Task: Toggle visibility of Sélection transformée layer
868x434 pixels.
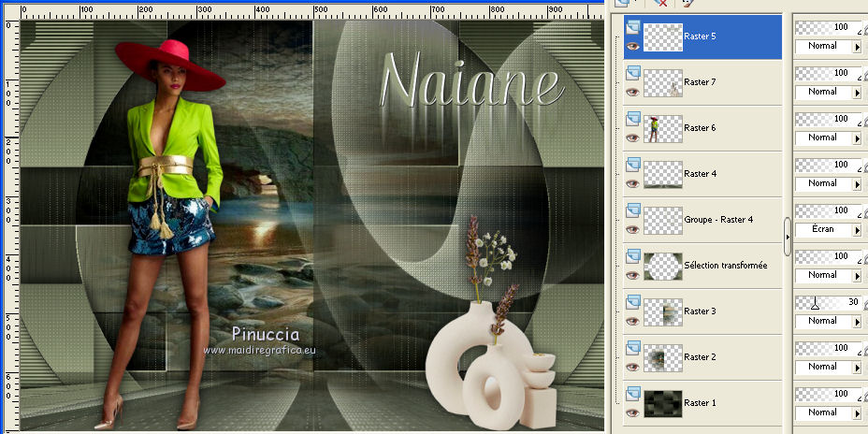Action: (x=632, y=276)
